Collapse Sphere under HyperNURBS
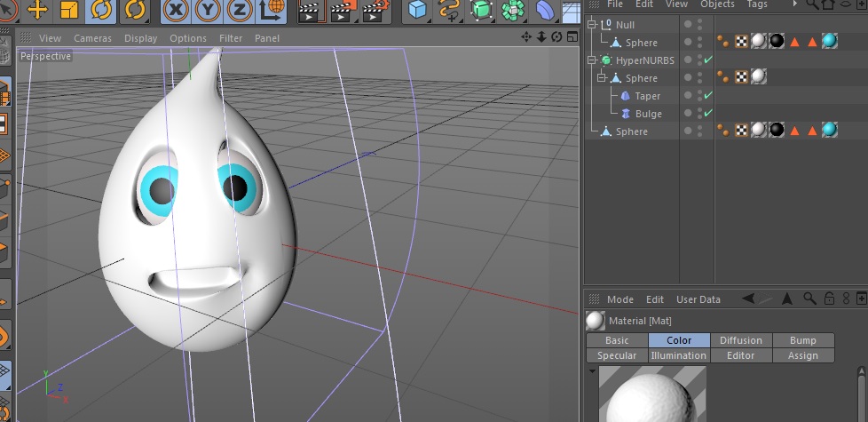 click(x=602, y=77)
